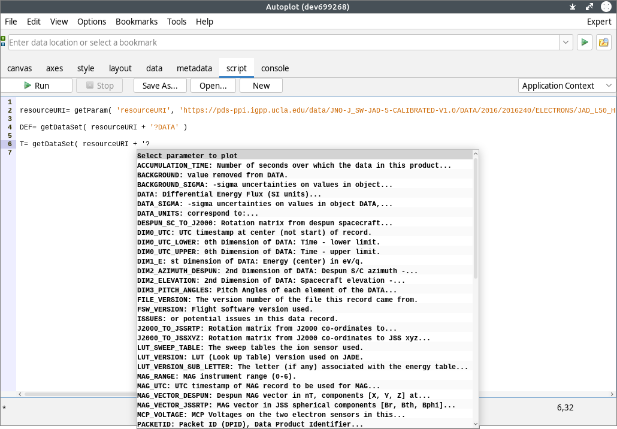617x429 pixels.
Task: Select MCP_VOLTAGE parameter entry
Action: point(305,414)
